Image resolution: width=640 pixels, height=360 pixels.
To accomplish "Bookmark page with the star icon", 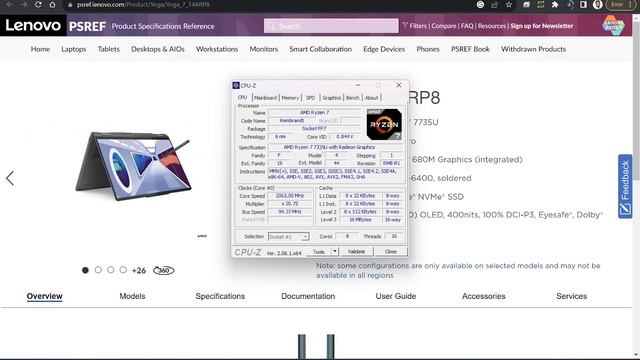I will pyautogui.click(x=509, y=4).
